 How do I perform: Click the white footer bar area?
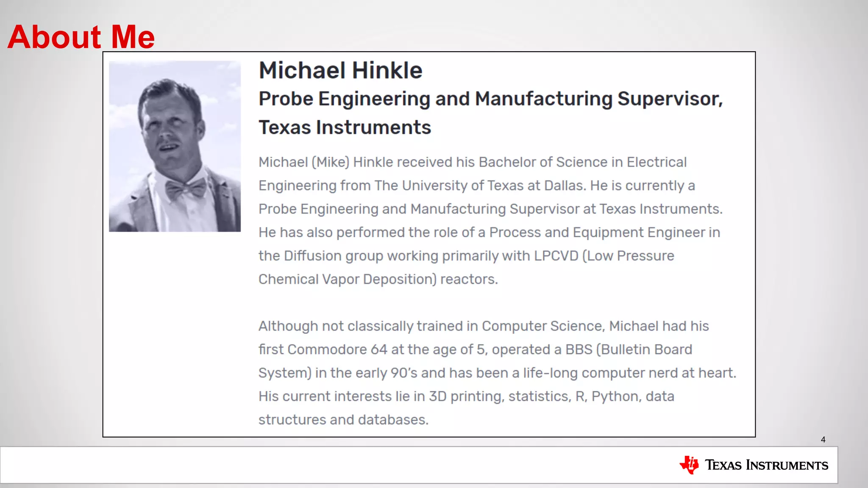tap(339, 465)
